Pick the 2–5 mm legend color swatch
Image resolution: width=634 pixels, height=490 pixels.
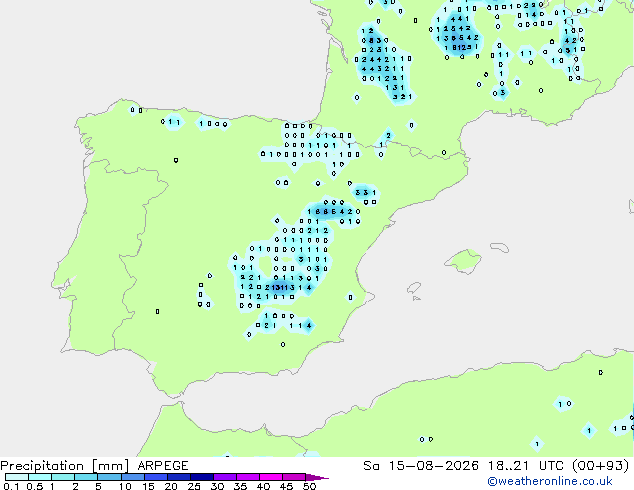86,477
